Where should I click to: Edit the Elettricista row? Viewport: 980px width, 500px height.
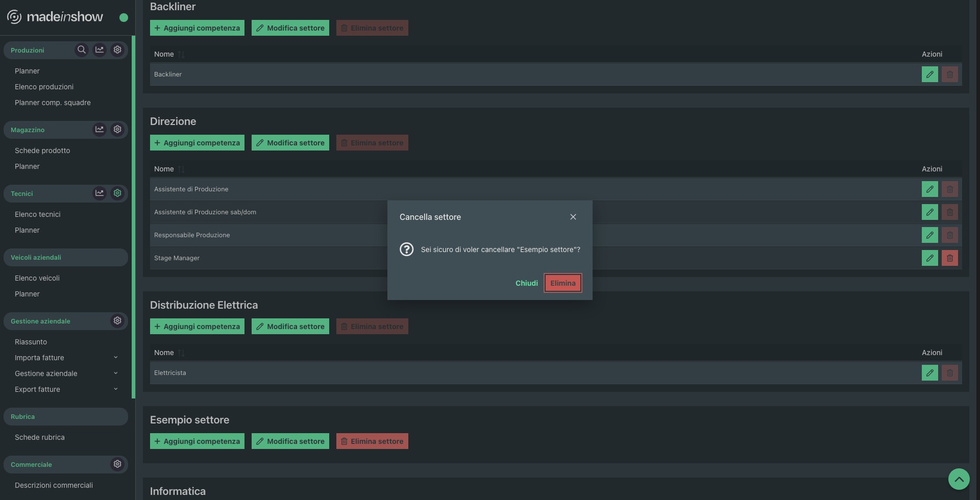click(x=929, y=373)
